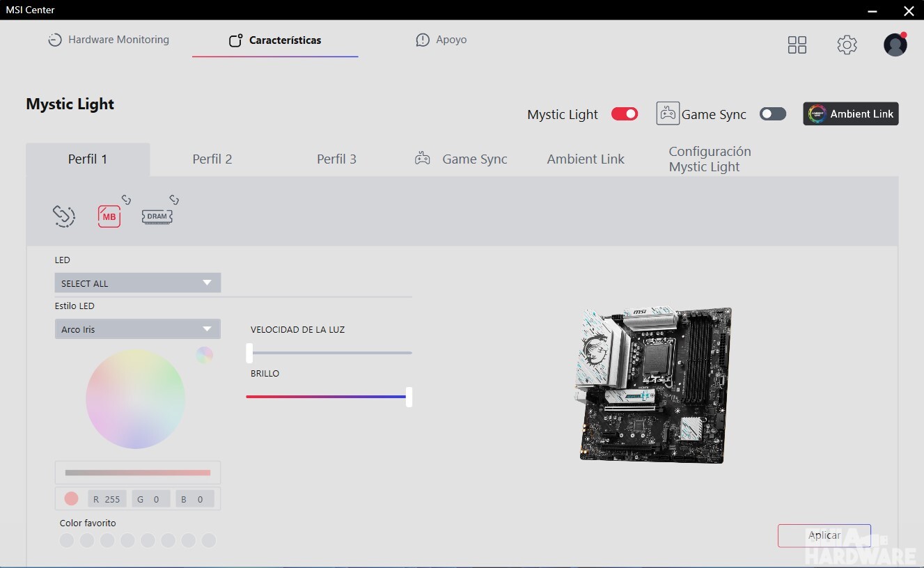This screenshot has width=924, height=568.
Task: Select the MB motherboard device icon
Action: coord(109,216)
